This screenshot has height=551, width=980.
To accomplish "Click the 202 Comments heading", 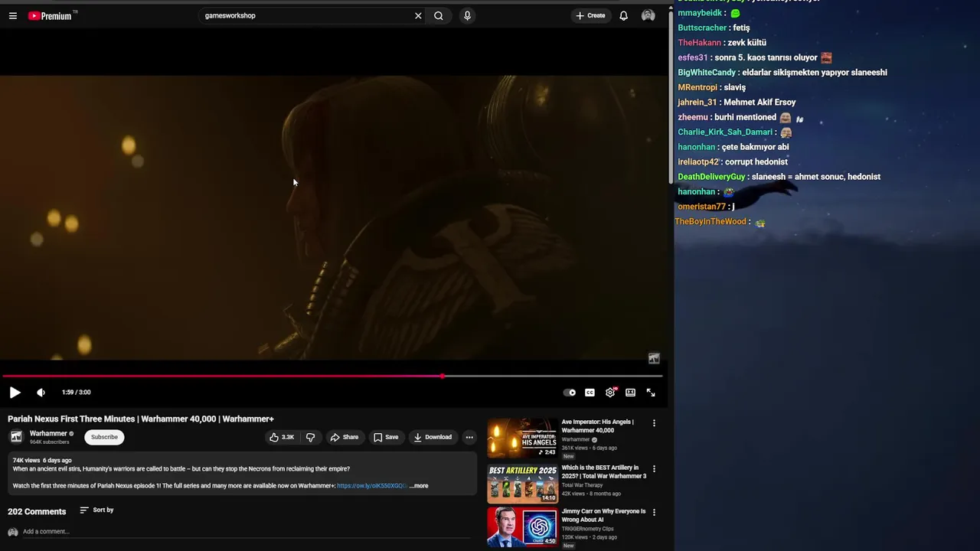I will click(37, 511).
